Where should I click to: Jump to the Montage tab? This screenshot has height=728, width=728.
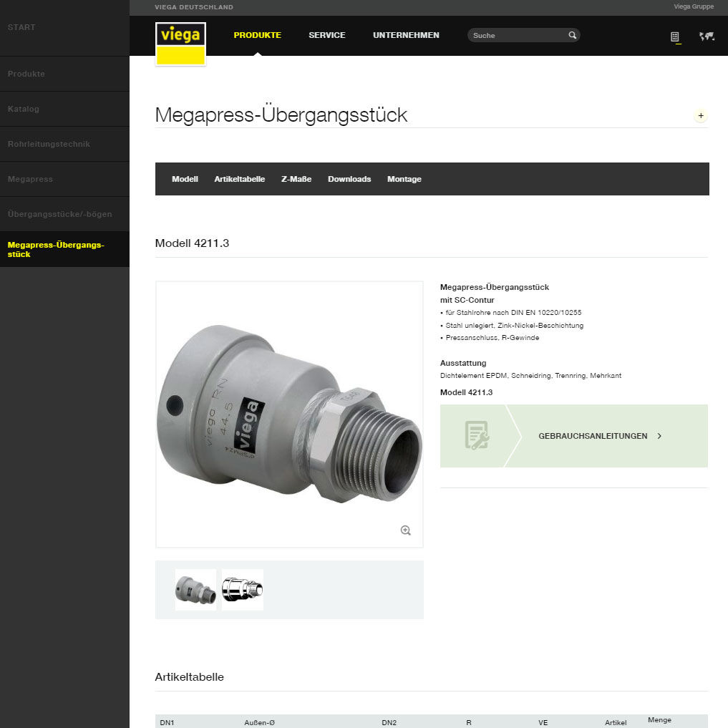click(x=404, y=179)
